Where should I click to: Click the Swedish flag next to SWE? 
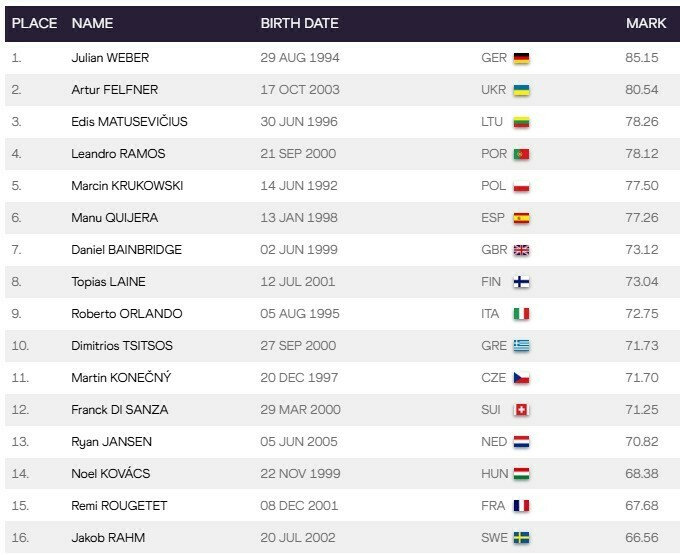click(521, 538)
